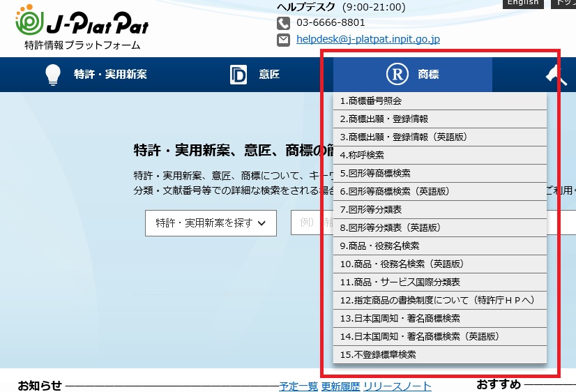Screen dimensions: 576x392
Task: Click the helpdesk mail envelope icon
Action: (x=283, y=40)
